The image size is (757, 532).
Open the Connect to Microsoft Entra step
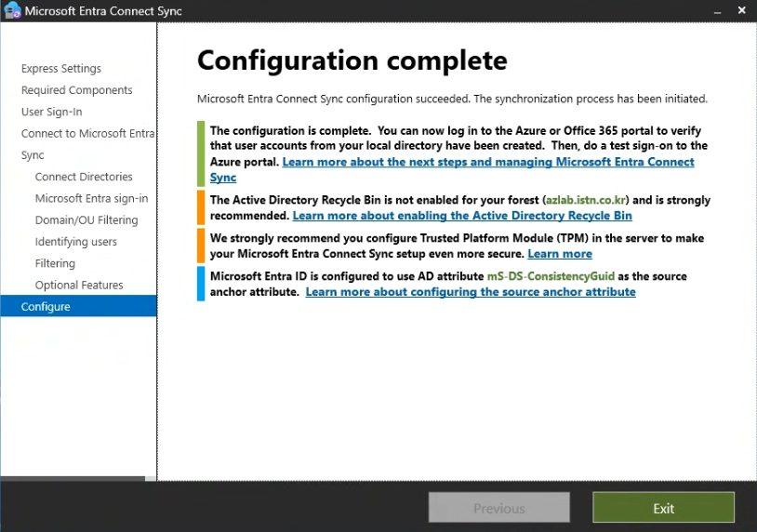pyautogui.click(x=87, y=134)
